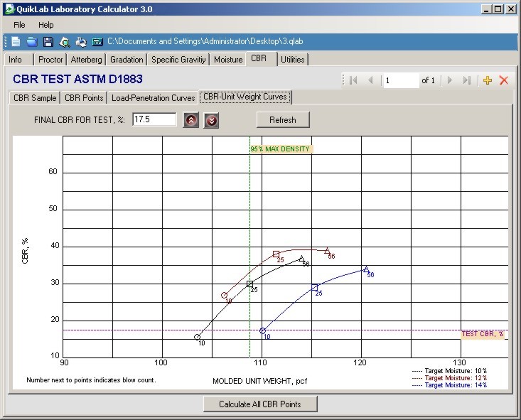Go to the next CBR record
Image resolution: width=521 pixels, height=420 pixels.
450,80
